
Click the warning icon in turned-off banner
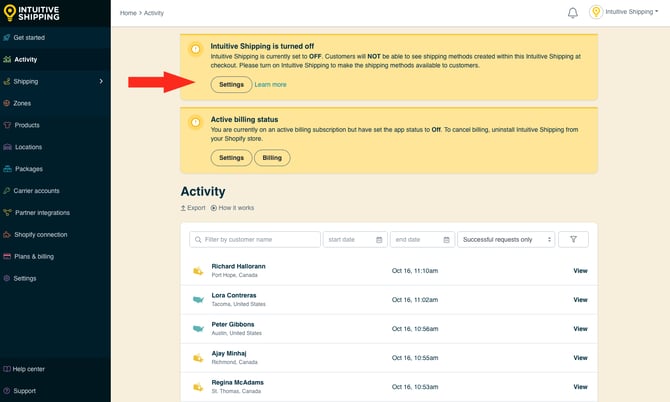pyautogui.click(x=195, y=49)
